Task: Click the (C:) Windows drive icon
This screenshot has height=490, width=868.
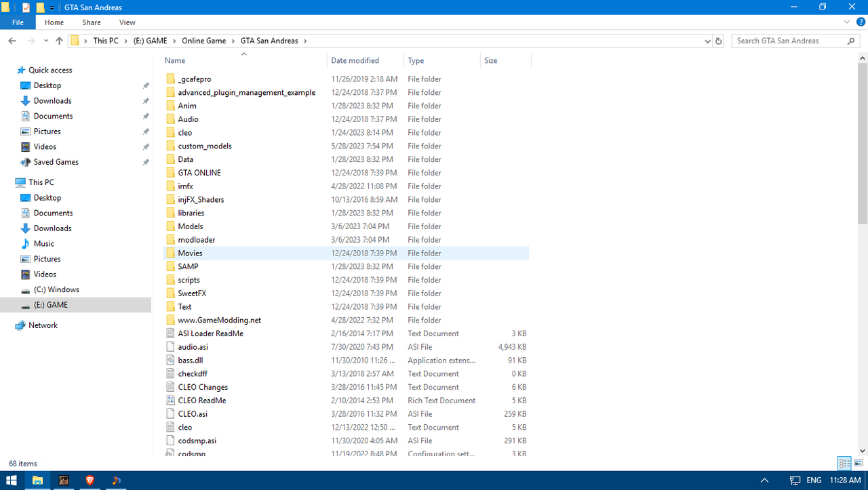Action: pyautogui.click(x=26, y=289)
